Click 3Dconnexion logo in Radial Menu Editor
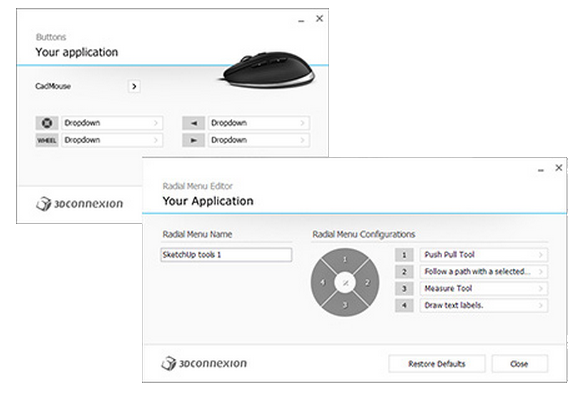This screenshot has width=585, height=397. 204,363
